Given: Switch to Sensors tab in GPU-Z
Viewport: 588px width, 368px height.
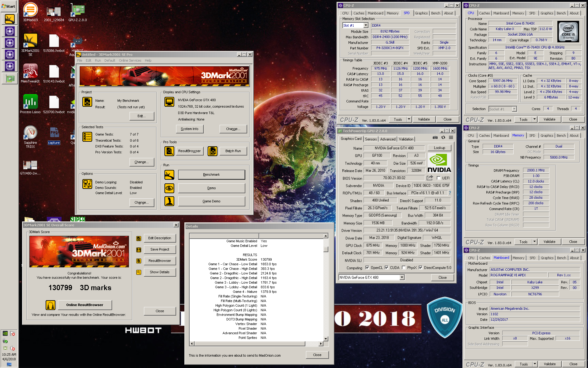Looking at the screenshot, I should pyautogui.click(x=371, y=139).
